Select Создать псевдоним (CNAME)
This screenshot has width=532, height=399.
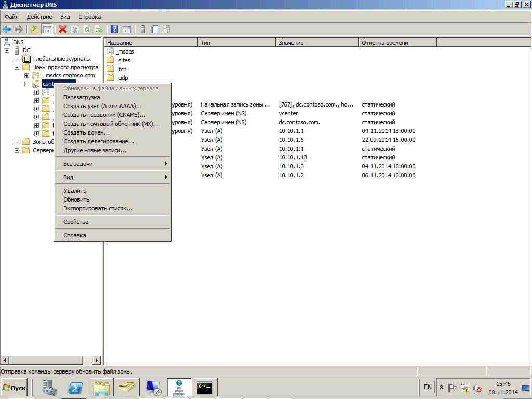point(113,115)
